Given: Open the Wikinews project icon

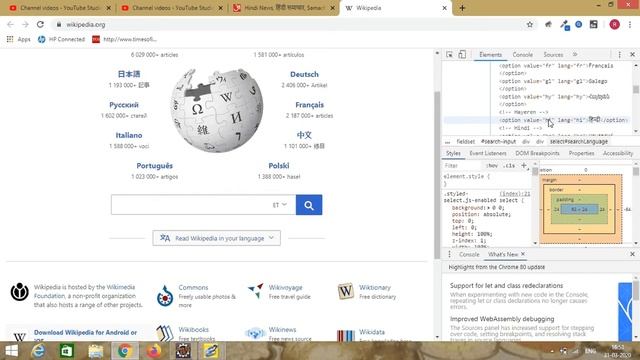Looking at the screenshot, I should coord(255,333).
